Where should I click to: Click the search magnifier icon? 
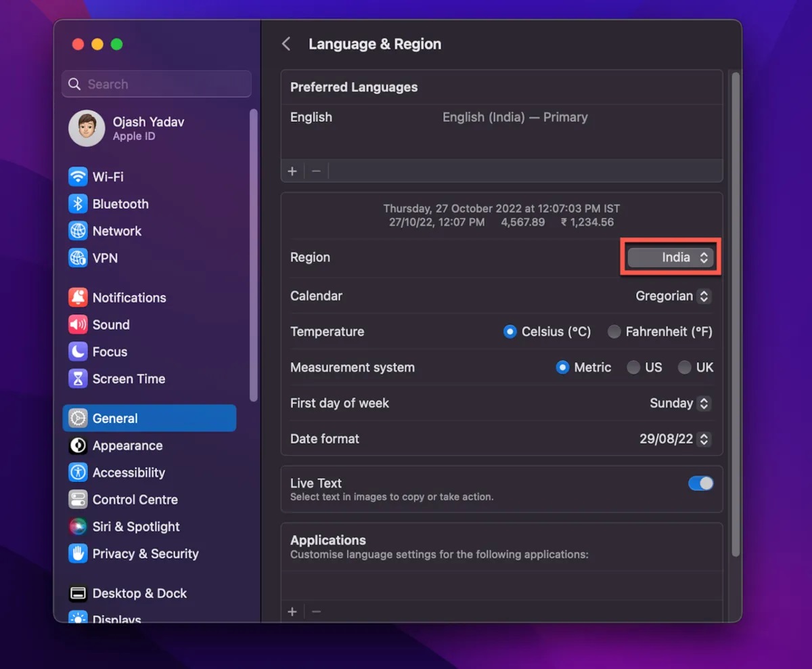74,84
